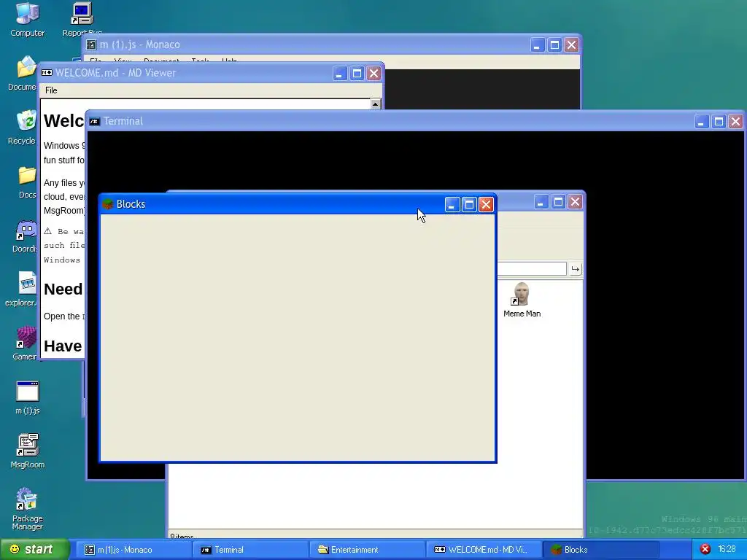Screen dimensions: 747x560
Task: Click the Blocks window title icon
Action: coord(108,204)
